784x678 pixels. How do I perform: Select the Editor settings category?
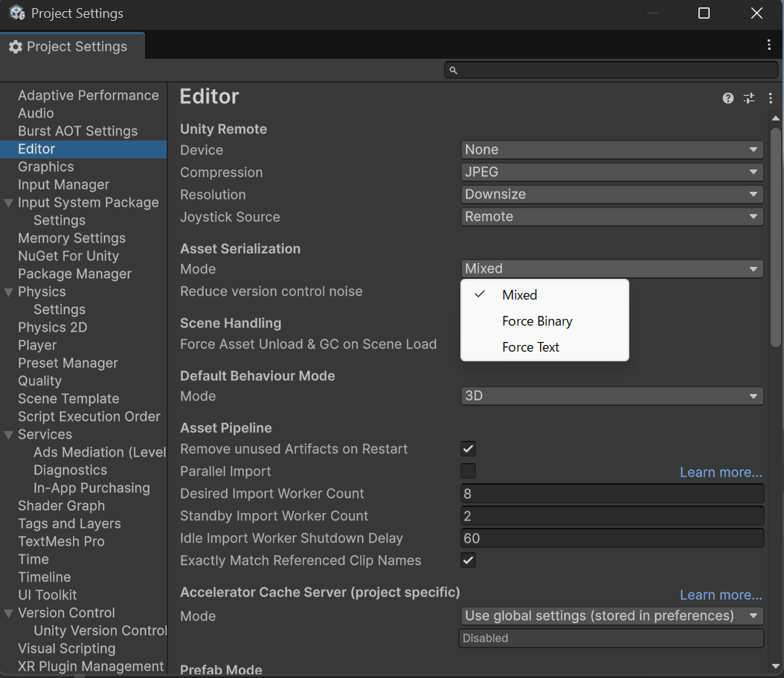(83, 149)
